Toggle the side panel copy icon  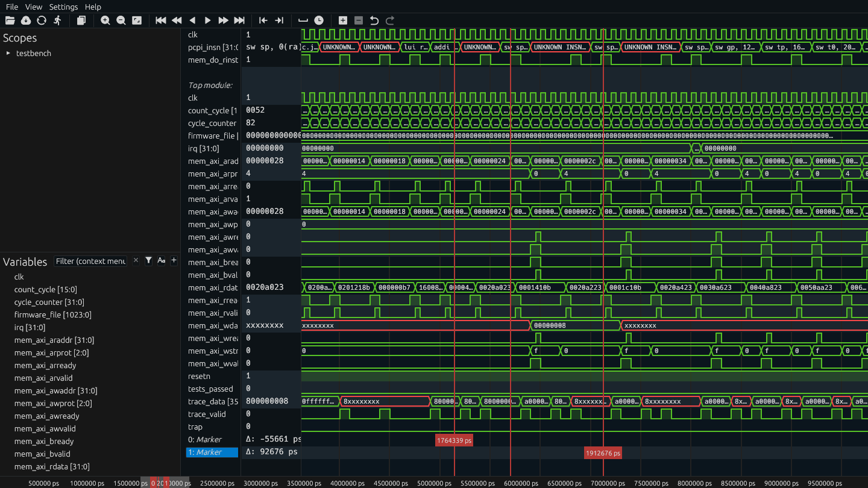(81, 20)
